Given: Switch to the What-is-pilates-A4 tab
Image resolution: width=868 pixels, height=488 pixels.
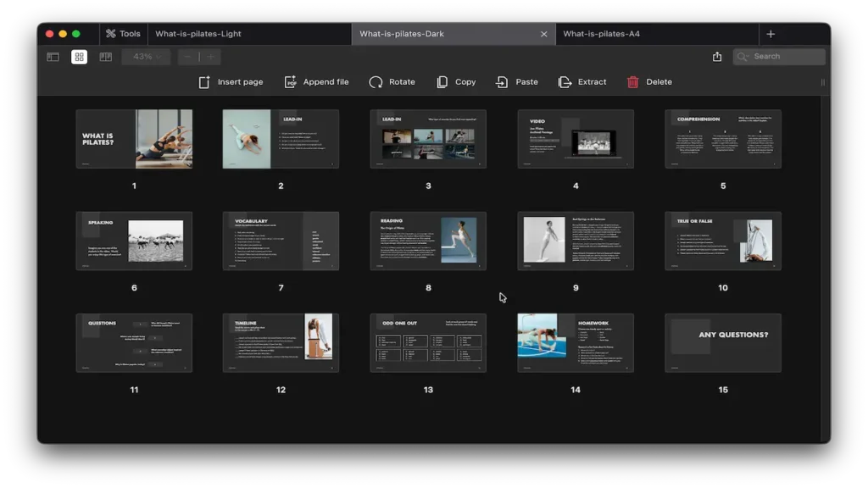Looking at the screenshot, I should 601,34.
